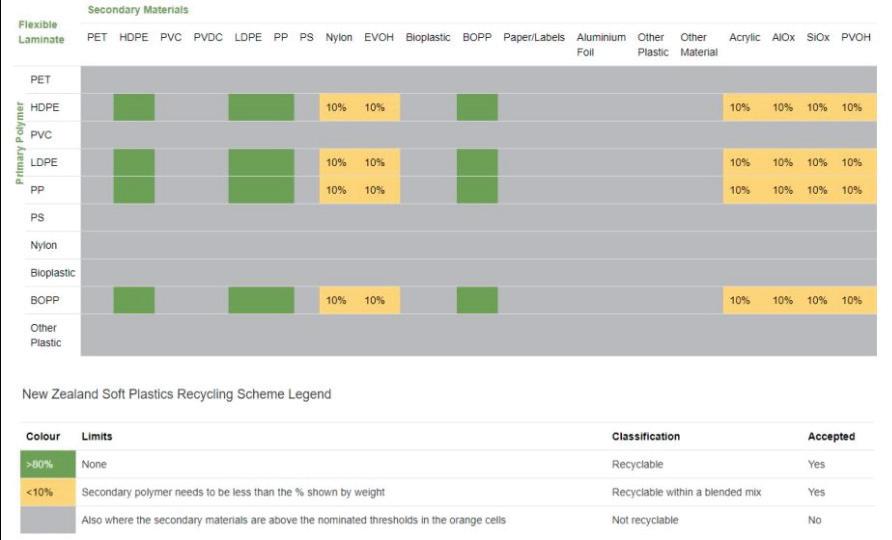Click the Bioplastic column header

pyautogui.click(x=428, y=37)
